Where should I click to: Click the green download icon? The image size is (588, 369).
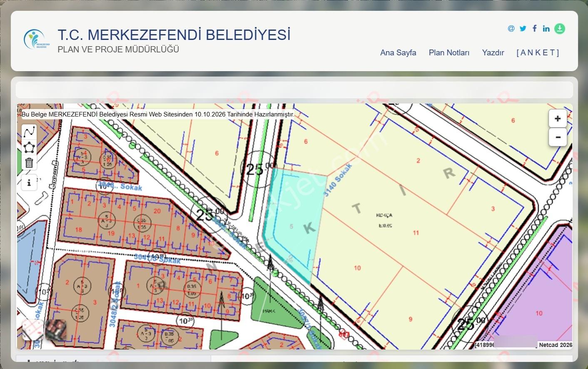coord(560,29)
